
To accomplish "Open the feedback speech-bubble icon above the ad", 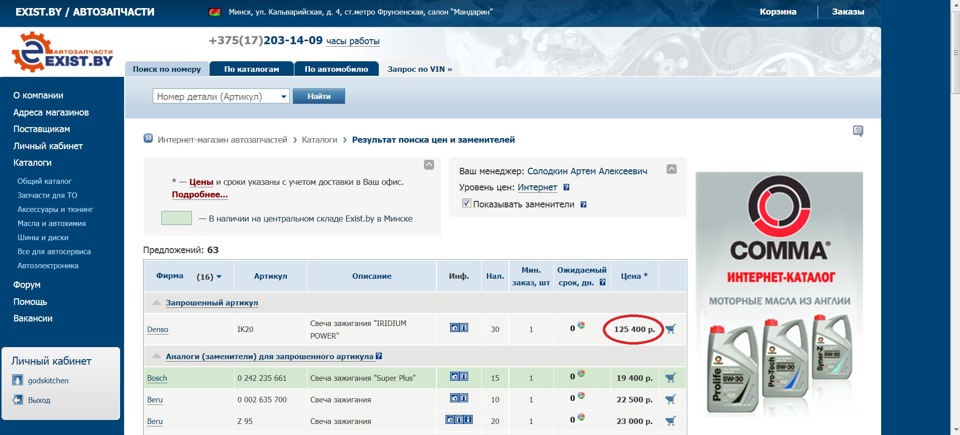I will click(858, 131).
